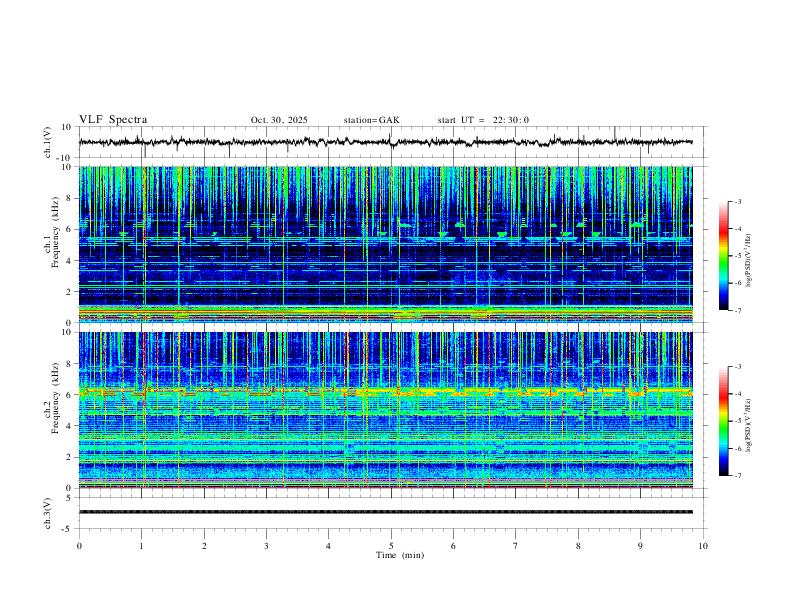The height and width of the screenshot is (612, 792).
Task: Click the ch.1 "Frequency (kHz)" axis label
Action: [x=55, y=232]
